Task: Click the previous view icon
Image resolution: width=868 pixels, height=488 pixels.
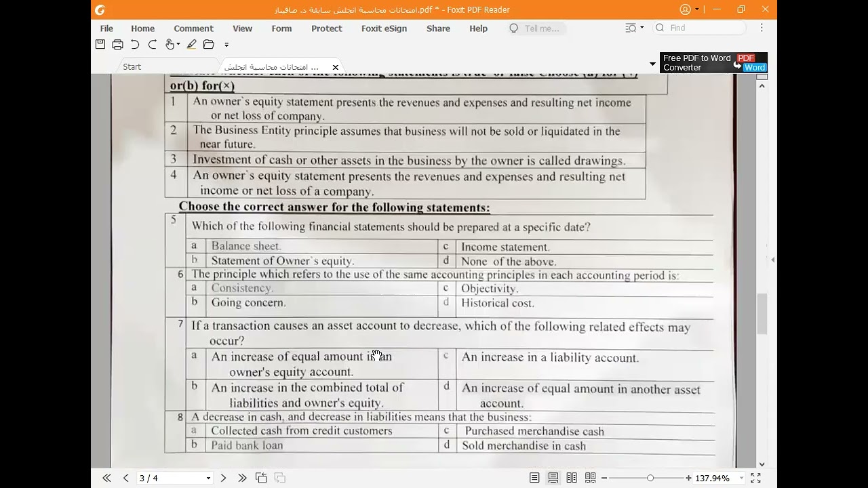Action: click(261, 478)
